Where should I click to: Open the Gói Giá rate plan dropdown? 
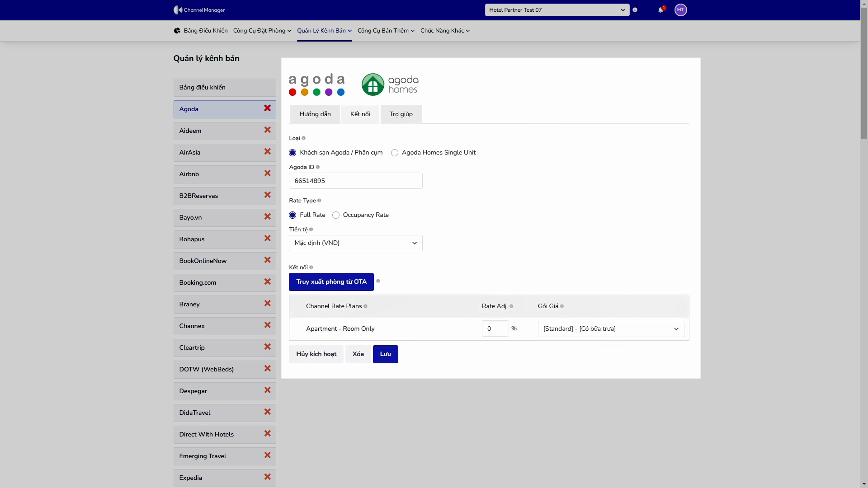coord(611,329)
